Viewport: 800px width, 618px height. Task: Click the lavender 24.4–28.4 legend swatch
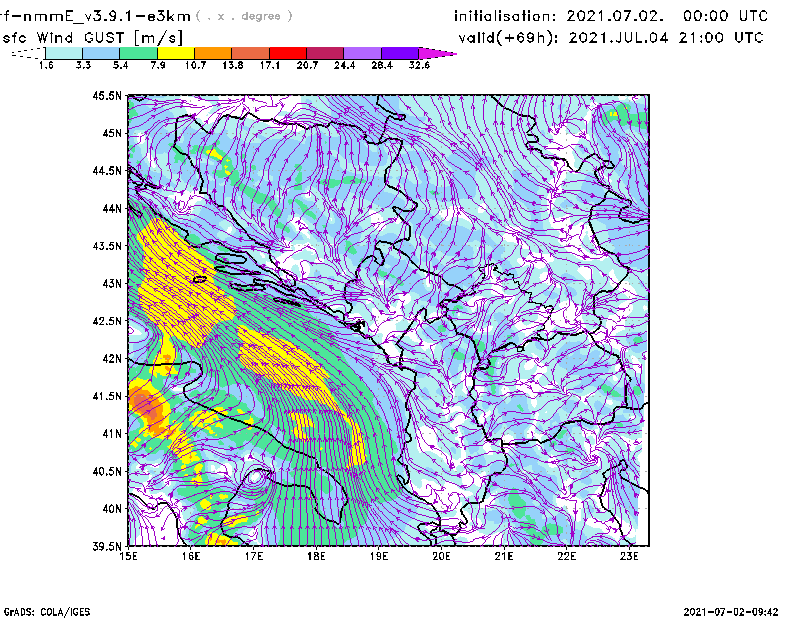point(362,53)
